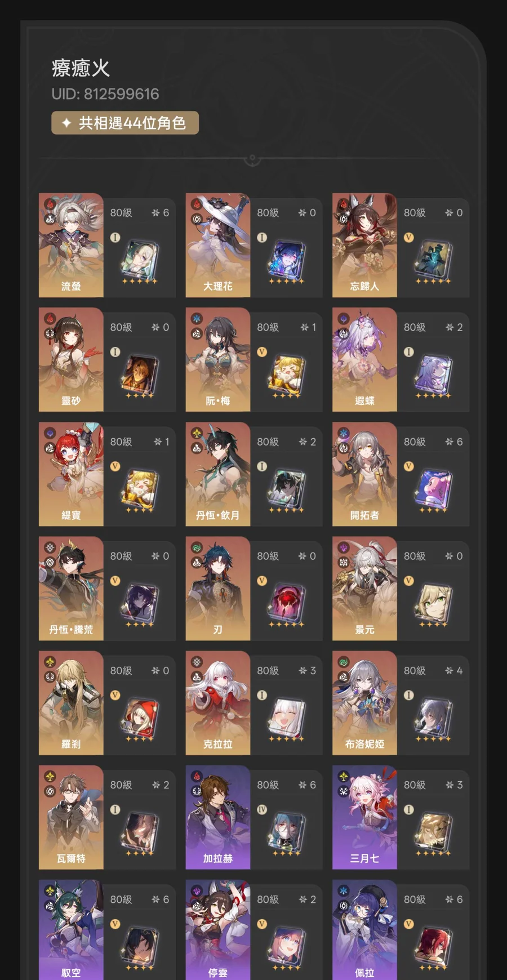Select 景元's light cone icon
507x980 pixels.
[x=433, y=604]
